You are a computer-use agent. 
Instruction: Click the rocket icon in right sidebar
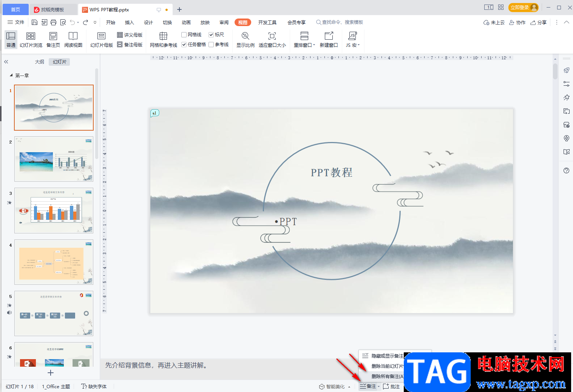(x=566, y=70)
